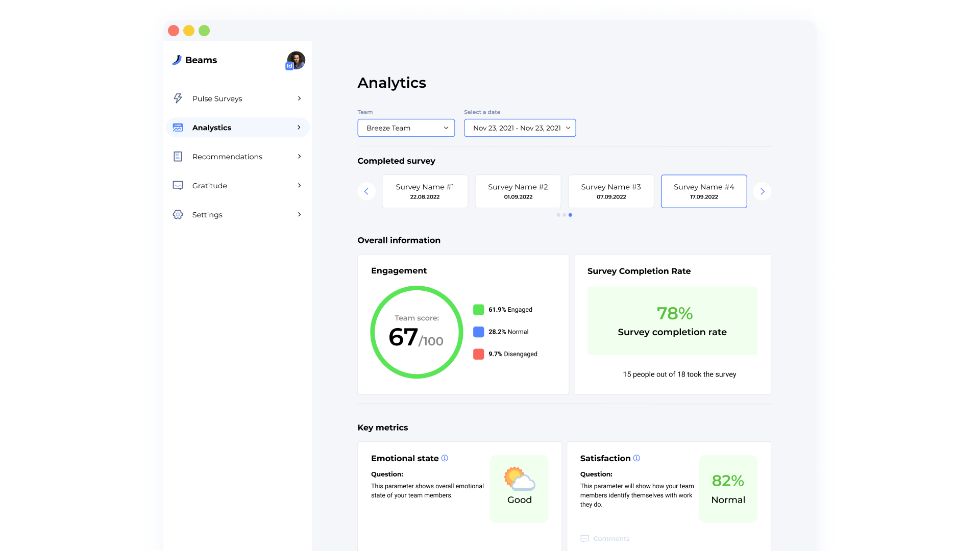Image resolution: width=980 pixels, height=551 pixels.
Task: Click the right carousel arrow
Action: pos(762,191)
